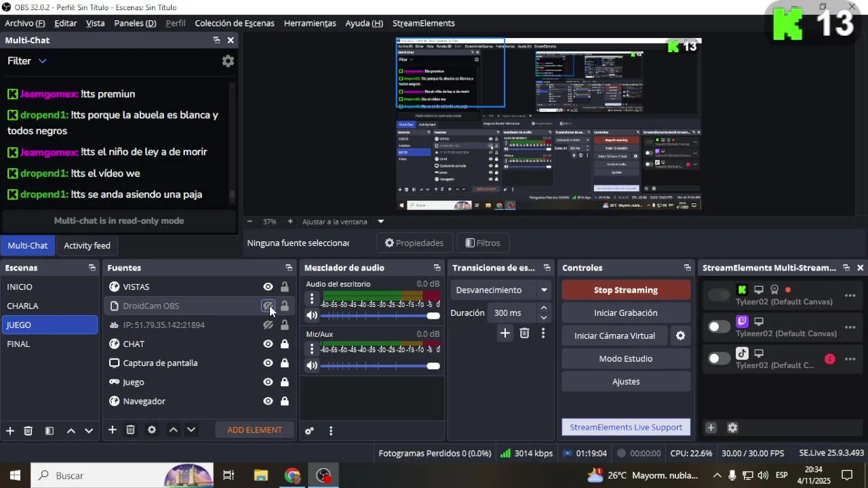This screenshot has height=488, width=868.
Task: Open Audio del escritorio options dots
Action: (x=312, y=299)
